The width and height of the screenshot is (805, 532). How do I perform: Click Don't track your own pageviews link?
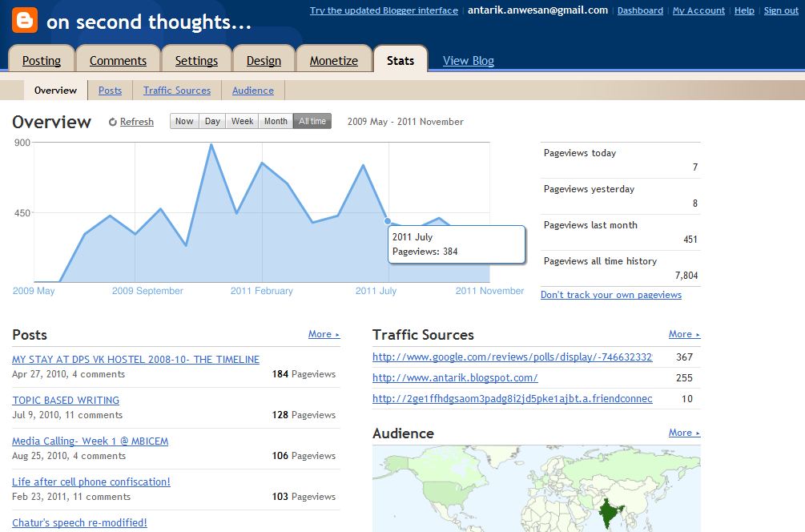[x=611, y=295]
